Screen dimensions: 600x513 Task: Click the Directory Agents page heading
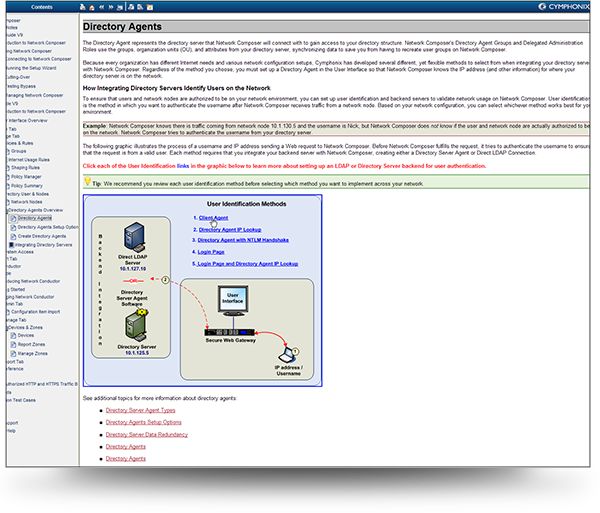click(x=122, y=27)
